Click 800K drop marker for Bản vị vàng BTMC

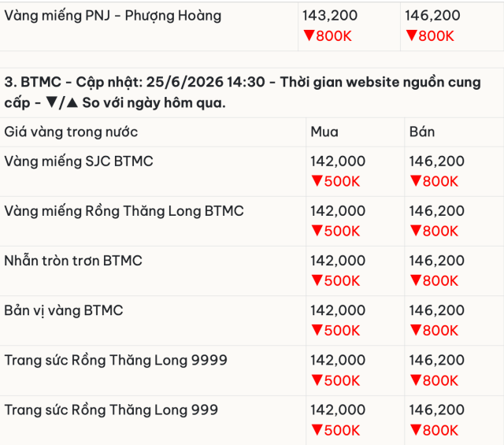click(434, 331)
